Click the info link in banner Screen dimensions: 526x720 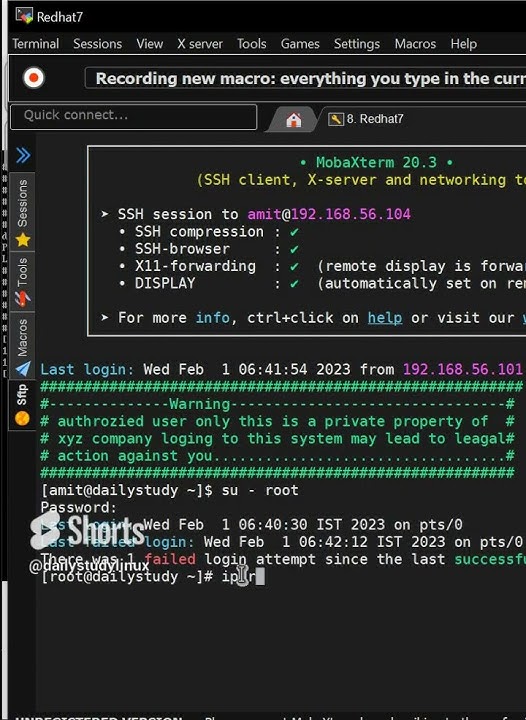[212, 318]
